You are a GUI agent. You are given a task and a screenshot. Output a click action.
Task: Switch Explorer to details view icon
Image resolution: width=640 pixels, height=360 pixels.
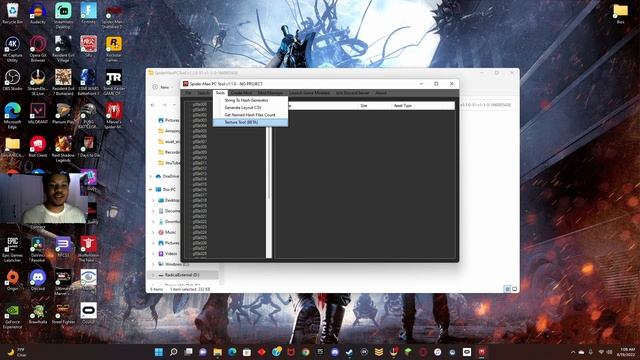507,289
